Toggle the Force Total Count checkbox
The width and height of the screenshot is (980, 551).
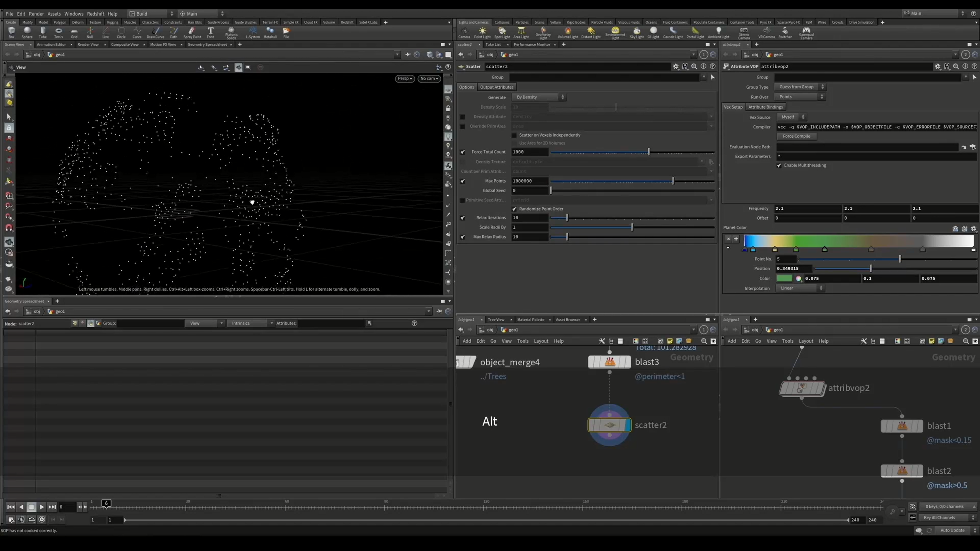[x=463, y=152]
